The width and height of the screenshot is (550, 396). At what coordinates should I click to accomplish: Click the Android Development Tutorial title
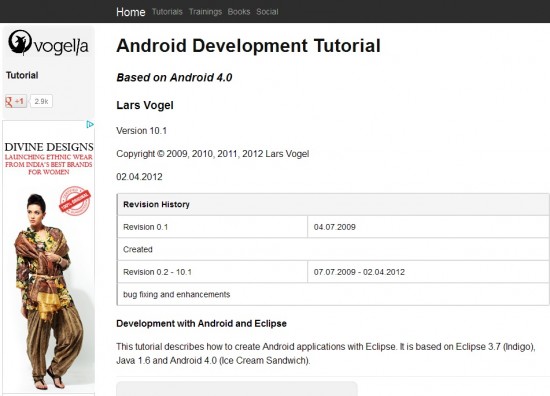pyautogui.click(x=248, y=46)
